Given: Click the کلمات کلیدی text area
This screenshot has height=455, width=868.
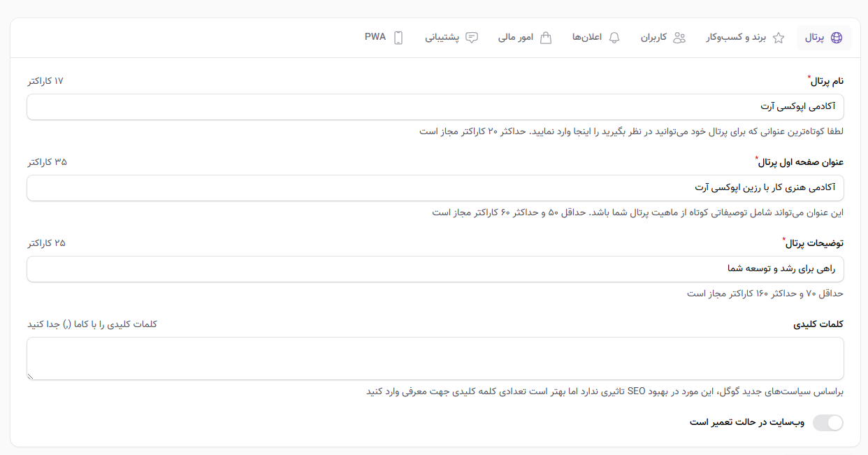Looking at the screenshot, I should coord(435,359).
